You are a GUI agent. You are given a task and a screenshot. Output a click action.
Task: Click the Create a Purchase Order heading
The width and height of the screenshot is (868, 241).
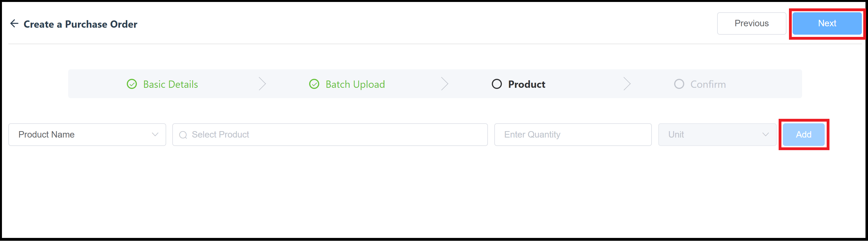[x=80, y=24]
